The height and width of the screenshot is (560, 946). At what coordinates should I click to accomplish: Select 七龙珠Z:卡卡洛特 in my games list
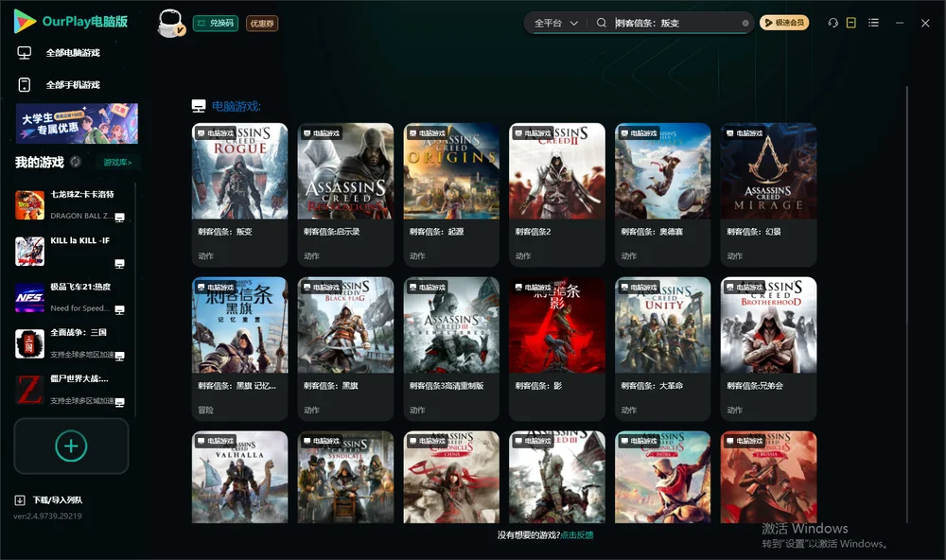click(71, 204)
